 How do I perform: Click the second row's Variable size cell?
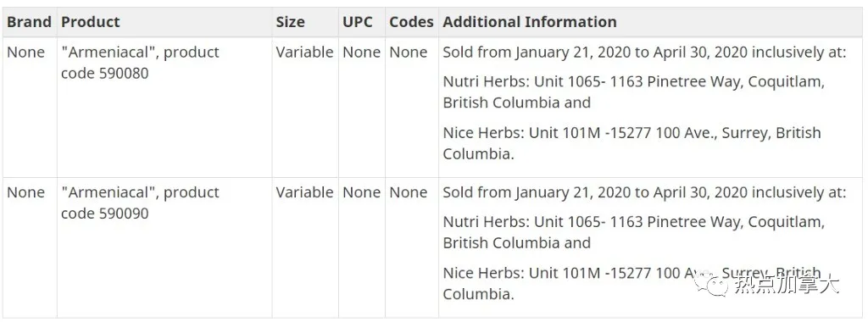[x=305, y=248]
